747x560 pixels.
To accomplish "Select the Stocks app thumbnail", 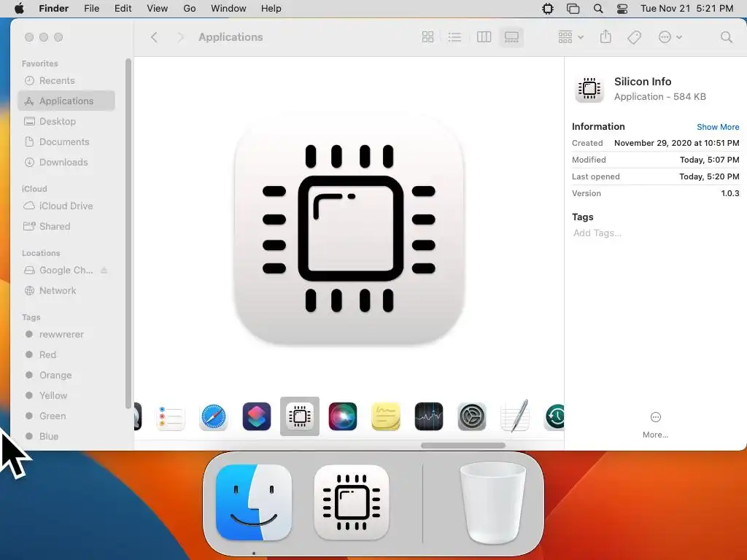I will coord(429,416).
